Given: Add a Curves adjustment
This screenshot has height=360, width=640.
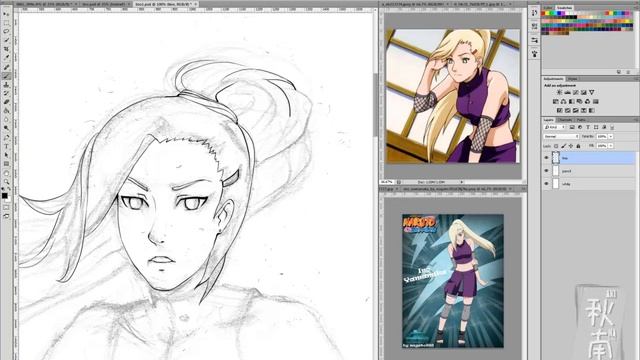Looking at the screenshot, I should tap(576, 92).
